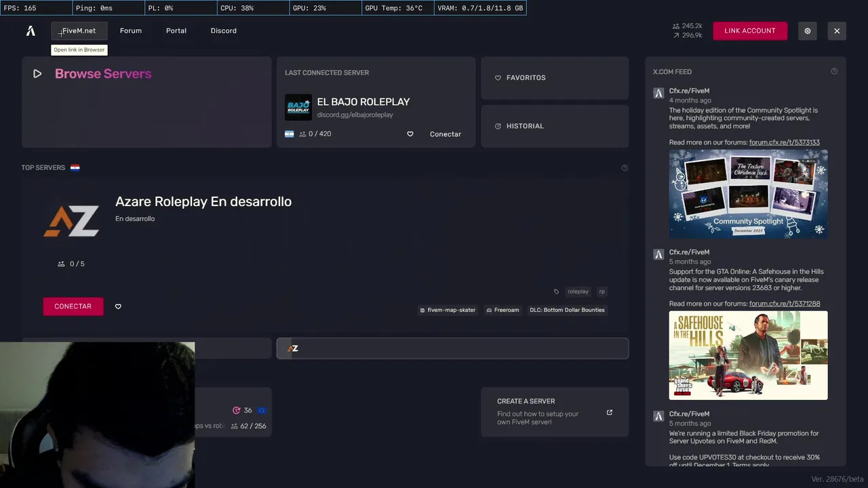Image resolution: width=868 pixels, height=488 pixels.
Task: Click the tag icon beside the roleplay tag
Action: pos(557,291)
